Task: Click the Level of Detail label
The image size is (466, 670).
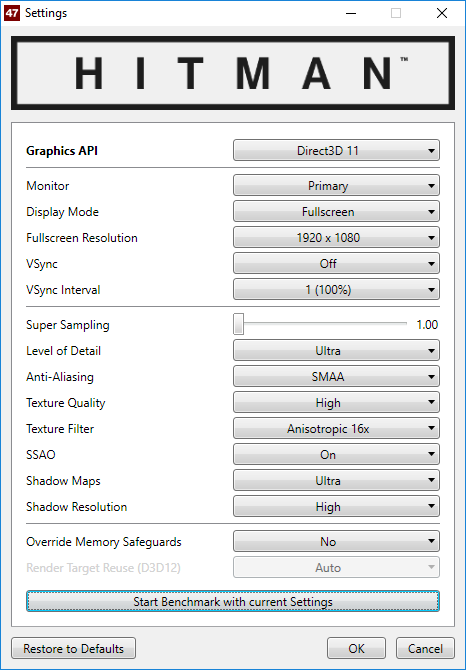Action: 63,351
